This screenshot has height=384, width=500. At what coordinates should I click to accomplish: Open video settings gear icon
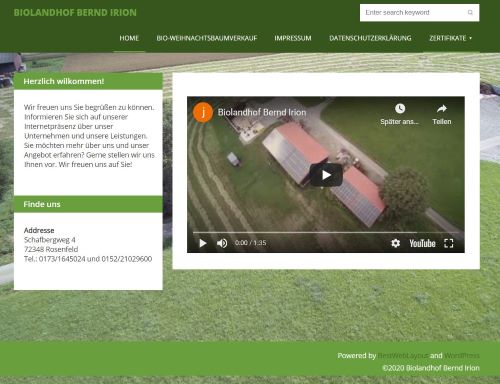pyautogui.click(x=395, y=243)
